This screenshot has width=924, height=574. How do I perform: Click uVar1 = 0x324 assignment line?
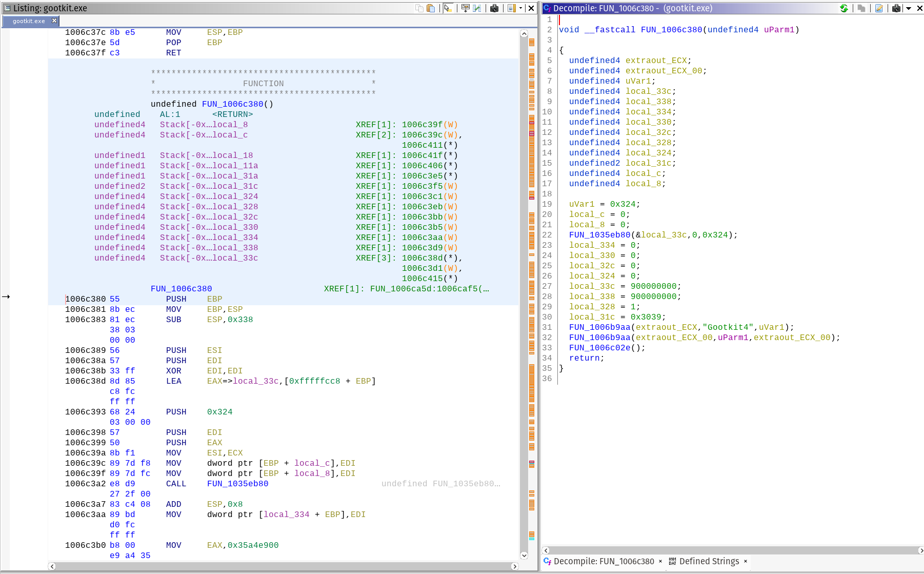tap(605, 204)
